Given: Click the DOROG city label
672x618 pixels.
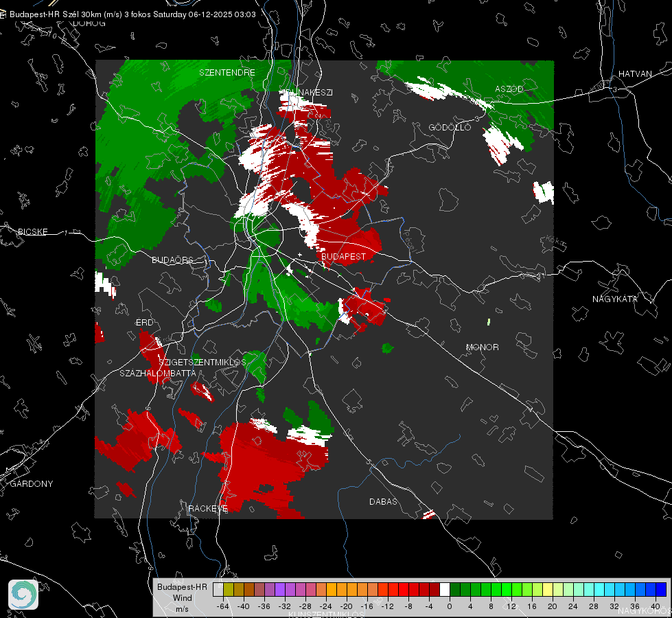Looking at the screenshot, I should pos(89,23).
